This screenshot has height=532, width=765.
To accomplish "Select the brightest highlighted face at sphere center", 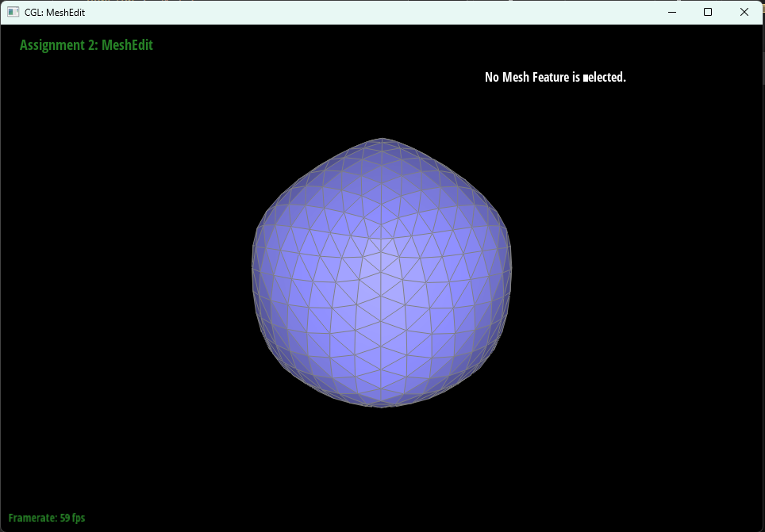I will pyautogui.click(x=373, y=262).
